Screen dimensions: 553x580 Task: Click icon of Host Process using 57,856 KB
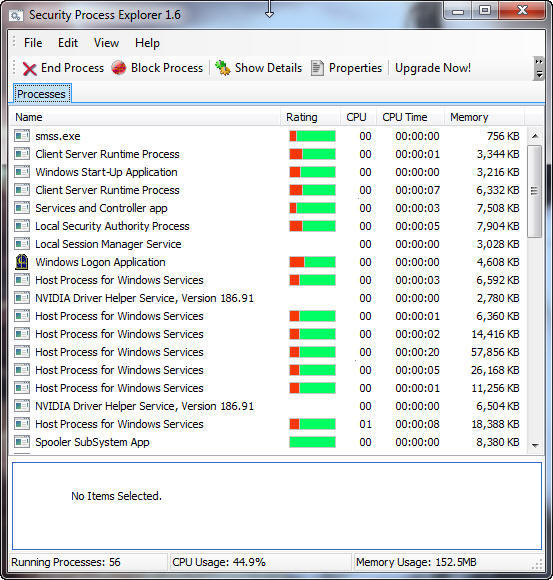[22, 352]
